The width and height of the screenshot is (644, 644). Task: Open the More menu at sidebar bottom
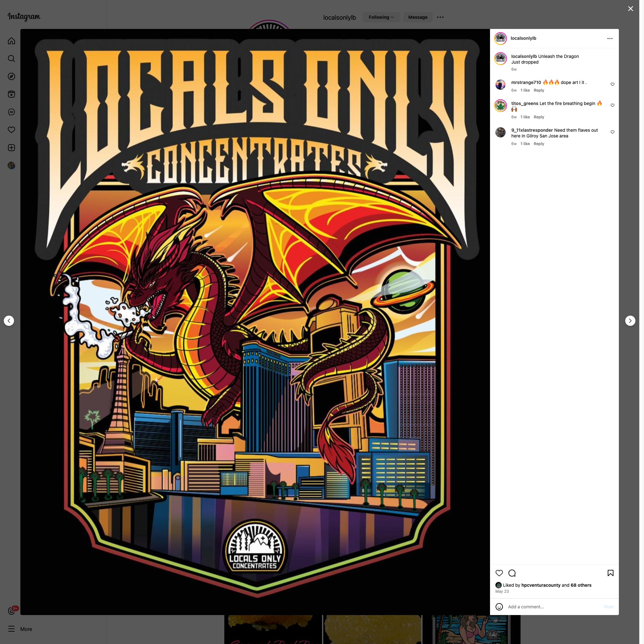tap(20, 629)
